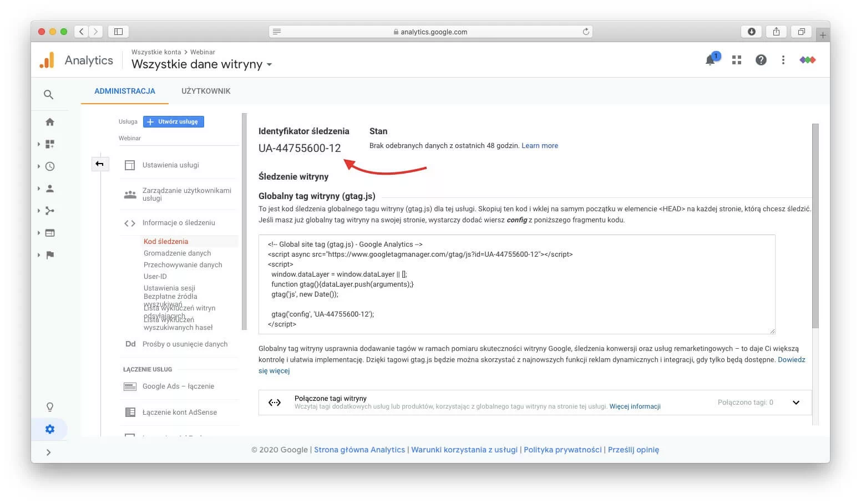Image resolution: width=861 pixels, height=504 pixels.
Task: Open Conversions flag icon
Action: point(50,255)
